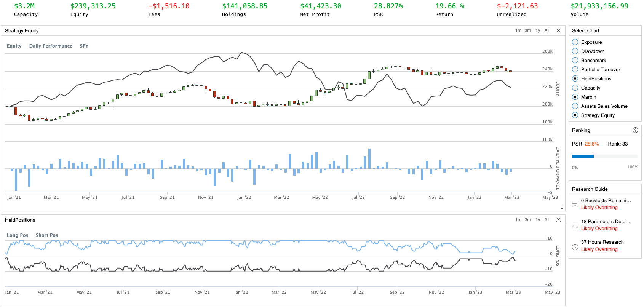The height and width of the screenshot is (307, 644).
Task: Set Strategy Equity chart range to 1m
Action: (x=518, y=30)
